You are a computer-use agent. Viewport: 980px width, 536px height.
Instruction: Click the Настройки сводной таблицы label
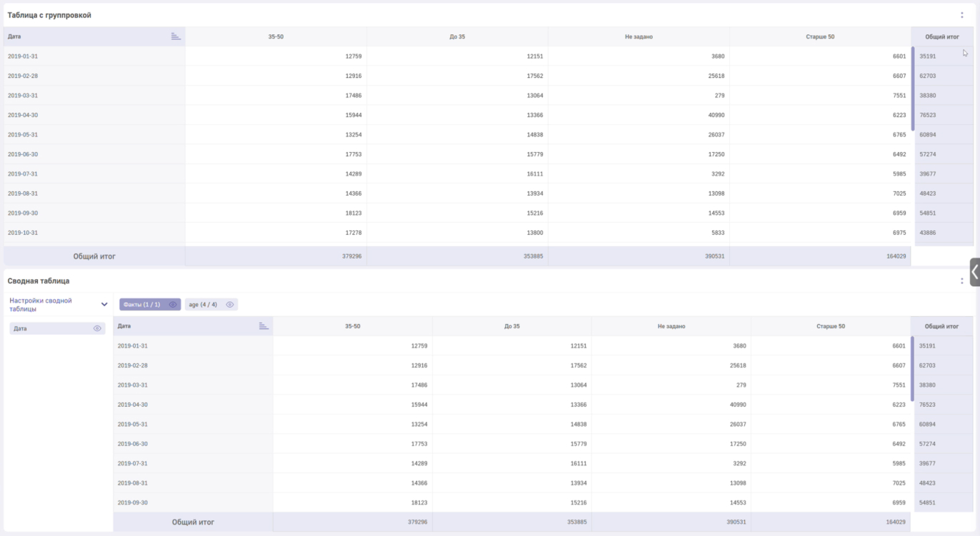(x=41, y=305)
